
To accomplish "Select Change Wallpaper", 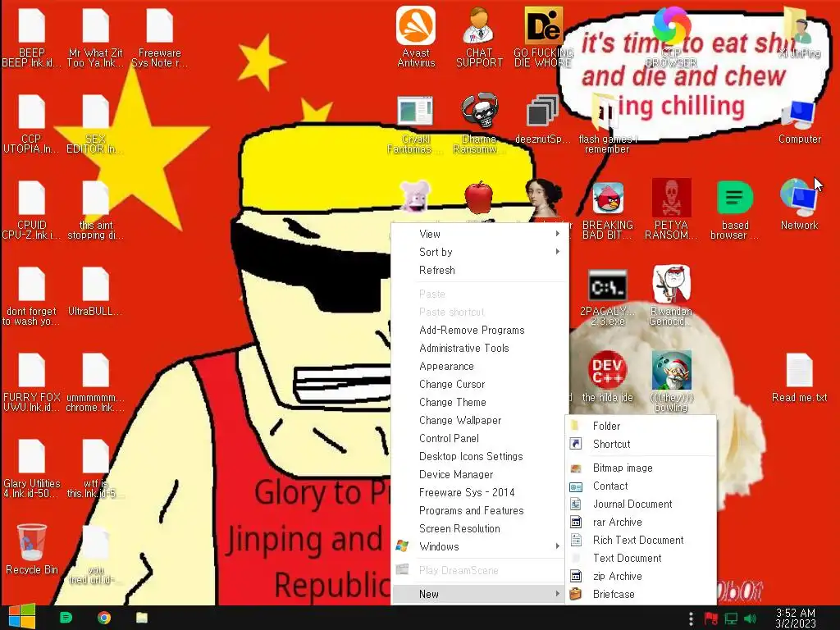I will click(x=479, y=421).
